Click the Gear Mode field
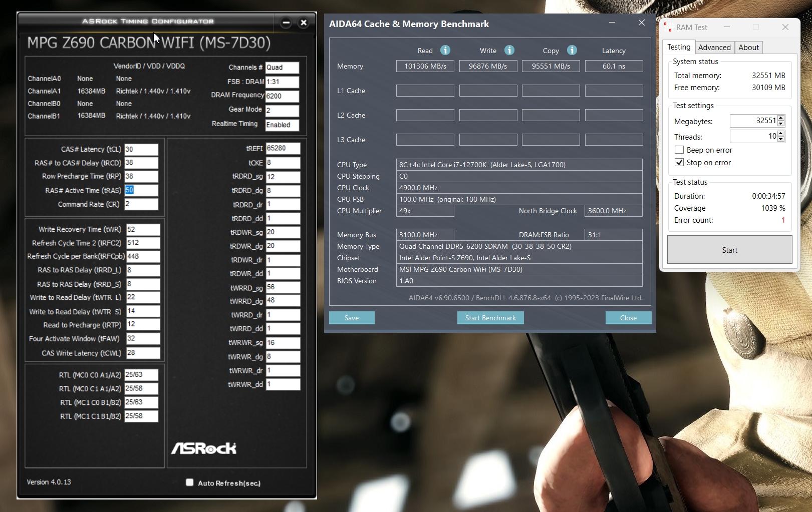Viewport: 812px width, 512px height. [x=282, y=111]
